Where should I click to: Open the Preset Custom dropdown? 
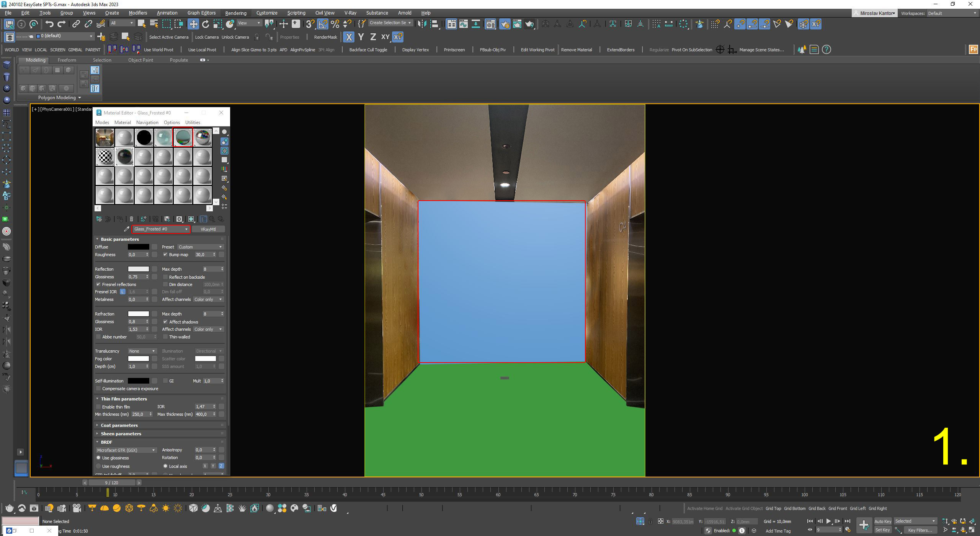tap(200, 247)
